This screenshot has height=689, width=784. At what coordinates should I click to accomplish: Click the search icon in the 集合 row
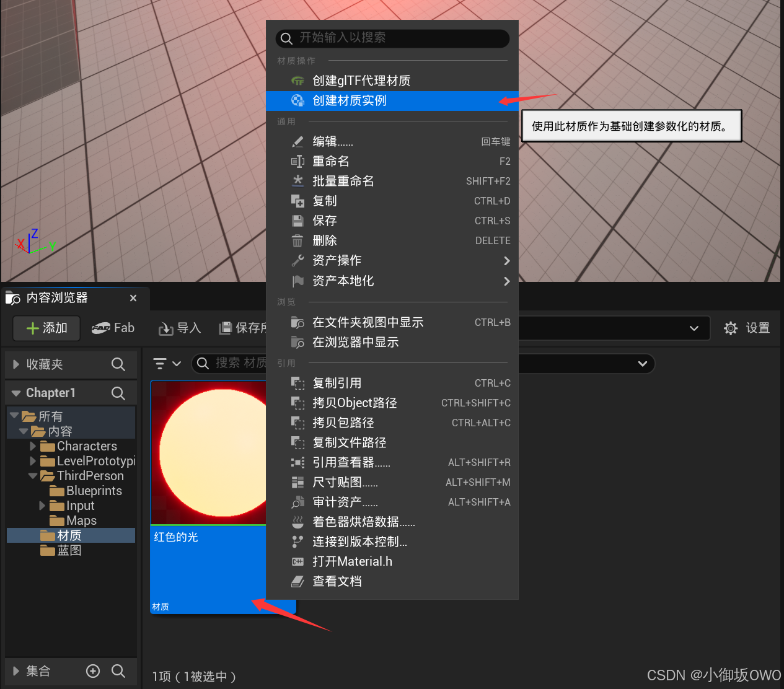118,671
